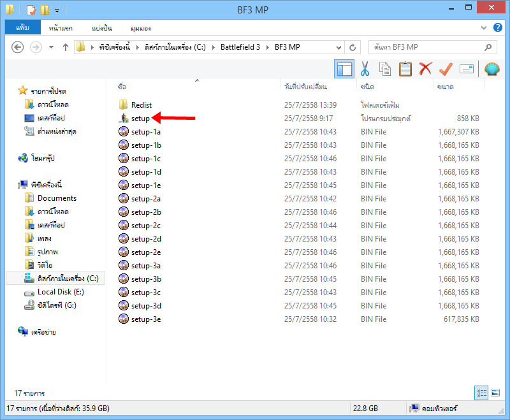
Task: Open the quick access toolbar dropdown
Action: pos(57,11)
